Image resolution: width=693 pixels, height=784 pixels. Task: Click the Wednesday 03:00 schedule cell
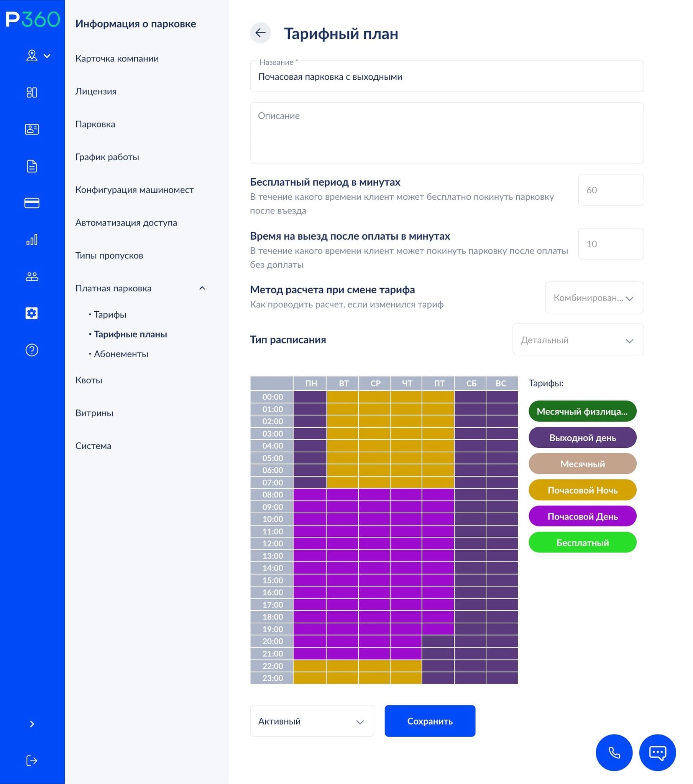(x=375, y=434)
